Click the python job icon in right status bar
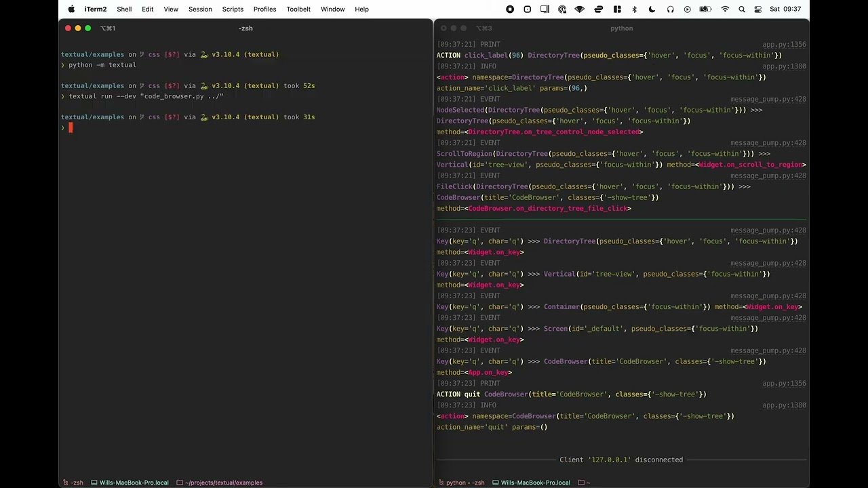The image size is (868, 488). tap(441, 483)
